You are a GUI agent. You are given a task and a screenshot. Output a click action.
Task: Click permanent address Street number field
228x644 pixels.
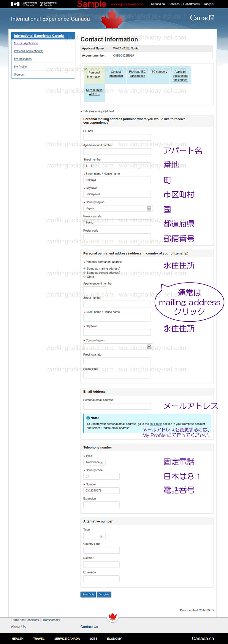(x=117, y=304)
